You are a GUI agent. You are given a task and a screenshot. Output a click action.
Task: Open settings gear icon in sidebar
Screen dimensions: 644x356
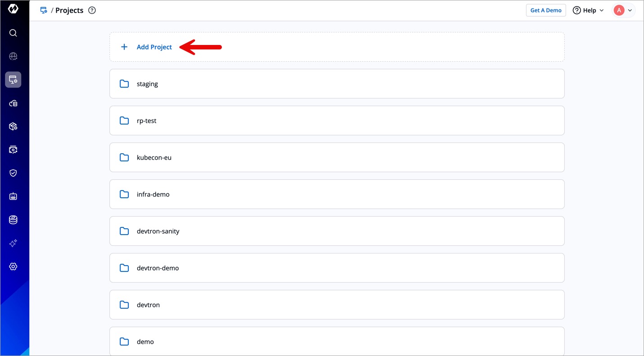13,267
